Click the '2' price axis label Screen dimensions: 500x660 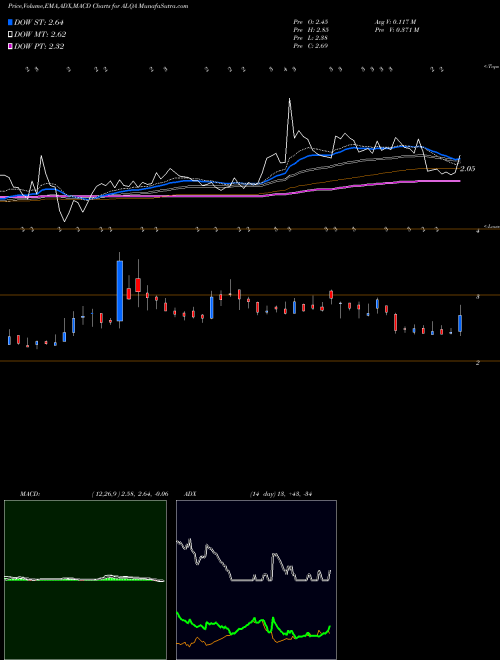tap(478, 362)
